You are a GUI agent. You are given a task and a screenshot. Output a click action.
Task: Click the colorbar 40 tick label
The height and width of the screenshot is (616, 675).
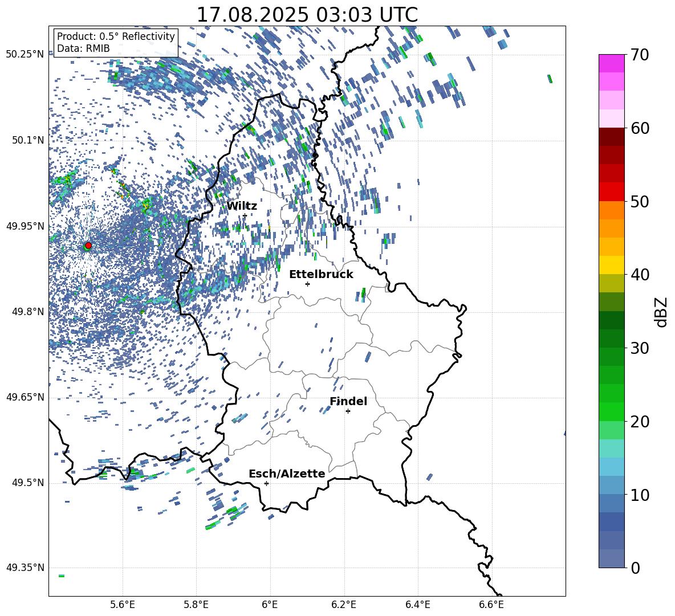pos(640,275)
